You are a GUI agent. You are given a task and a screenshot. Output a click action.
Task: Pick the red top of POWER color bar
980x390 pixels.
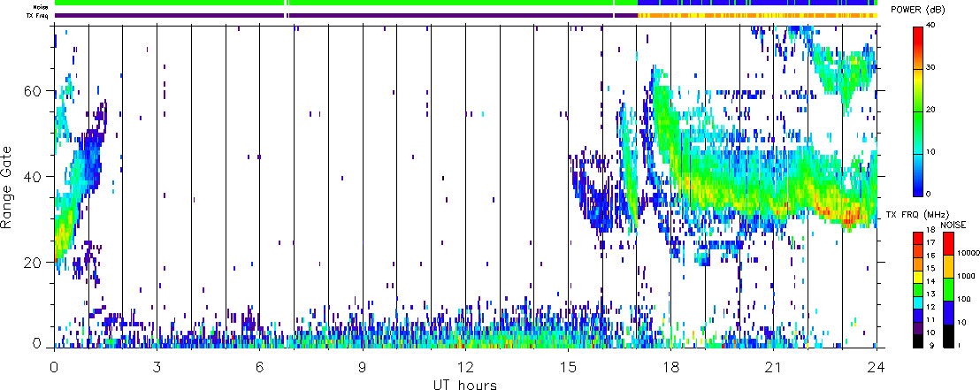point(918,37)
